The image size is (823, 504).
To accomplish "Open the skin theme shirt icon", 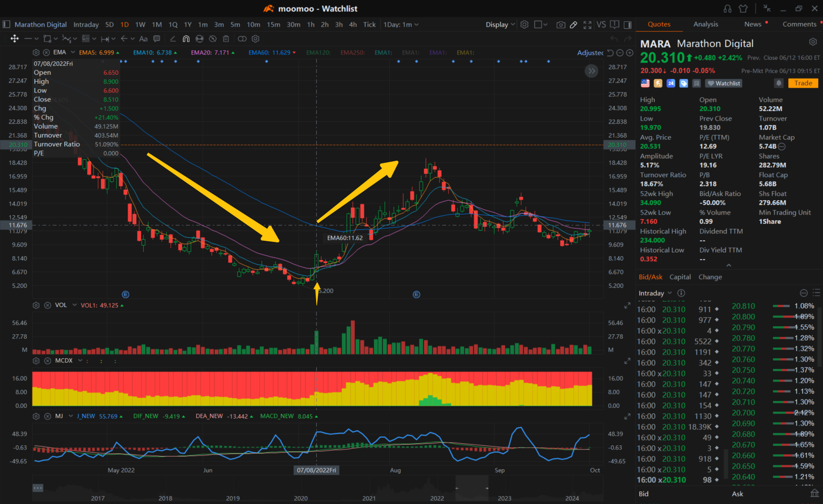I will click(743, 9).
